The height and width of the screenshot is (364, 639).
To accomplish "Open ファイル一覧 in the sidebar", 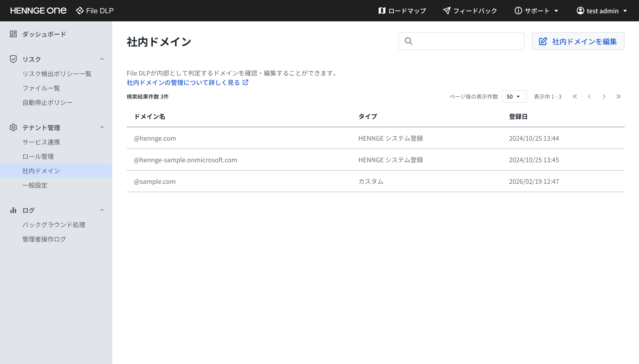I will pos(41,88).
